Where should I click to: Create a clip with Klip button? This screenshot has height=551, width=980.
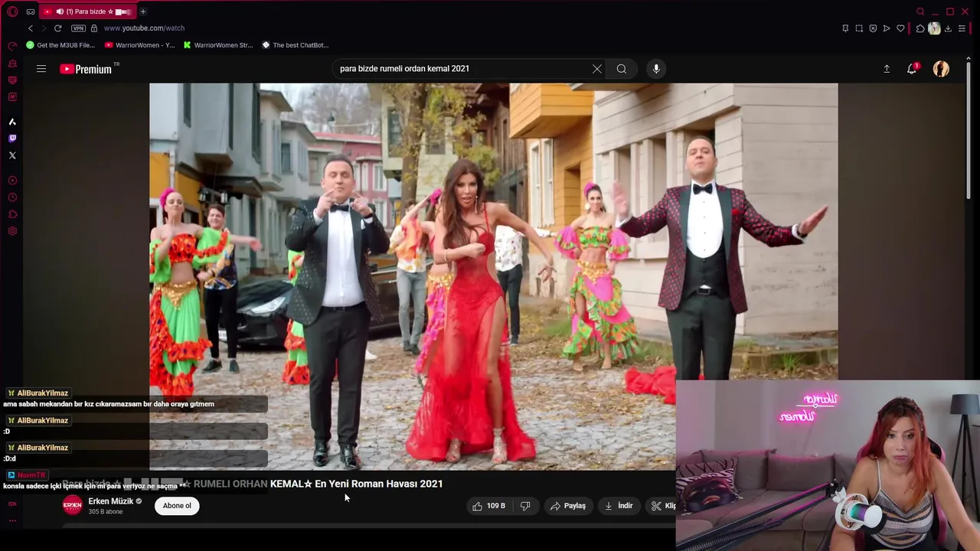point(662,506)
